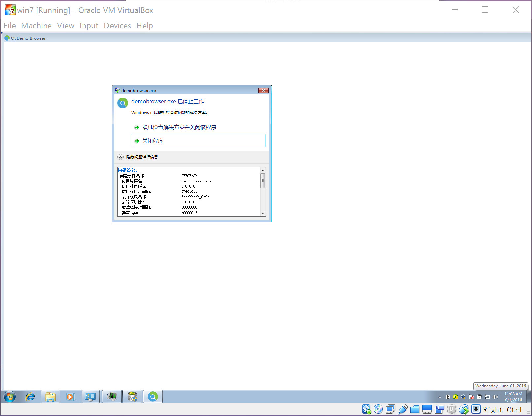Click the VirtualBox network adapters indicator
532x416 pixels.
[390, 409]
